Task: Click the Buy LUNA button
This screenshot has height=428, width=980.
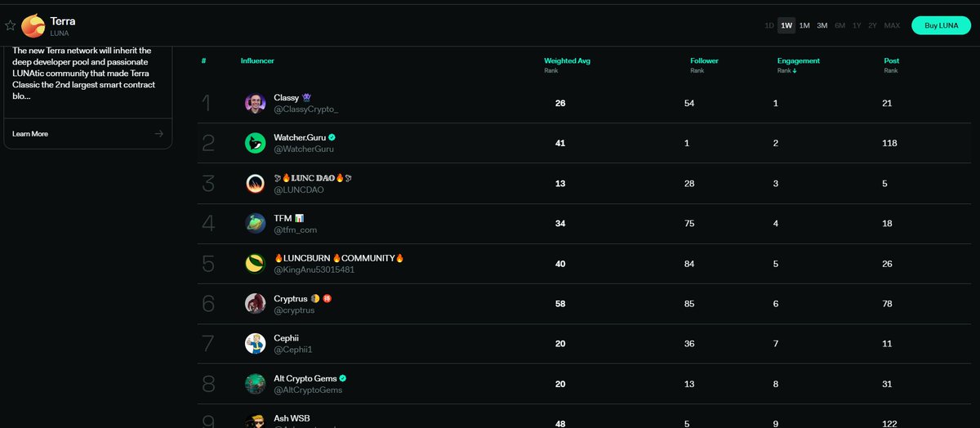Action: [x=942, y=25]
